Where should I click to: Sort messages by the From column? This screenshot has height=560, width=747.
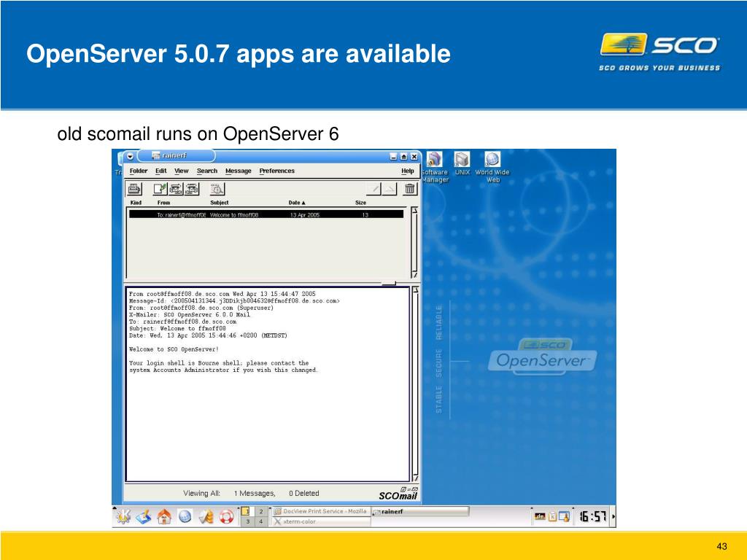(164, 203)
